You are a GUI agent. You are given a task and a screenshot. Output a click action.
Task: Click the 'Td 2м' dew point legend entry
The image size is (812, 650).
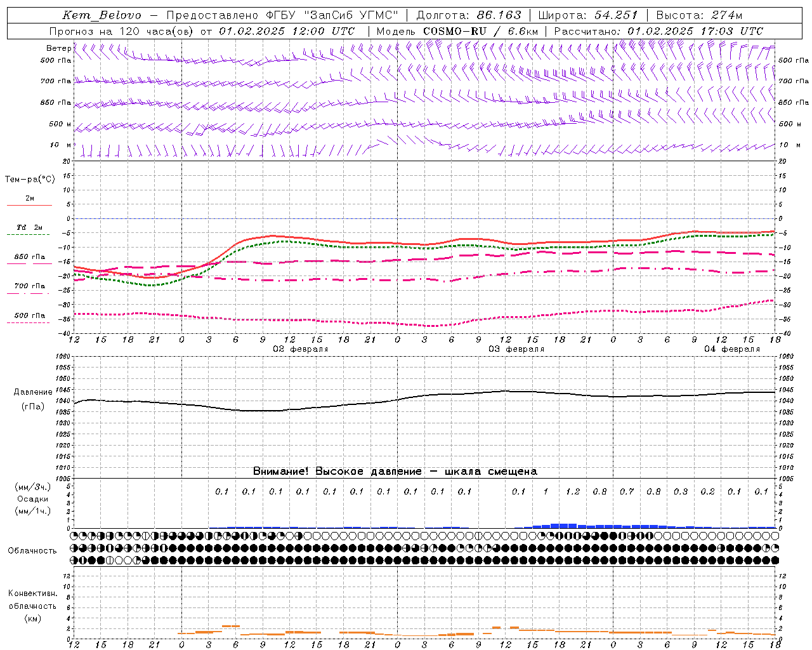tap(29, 228)
